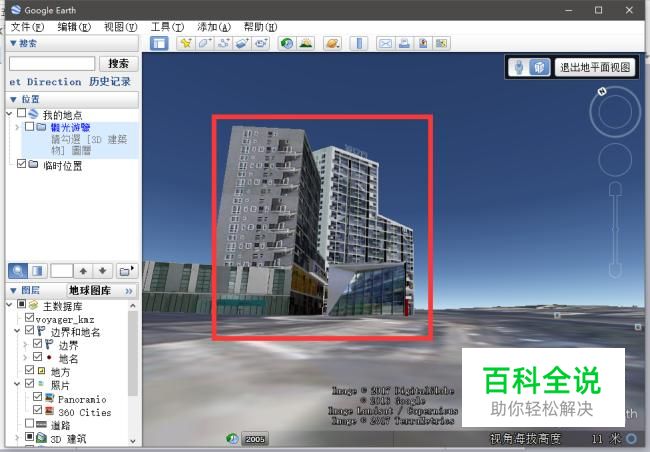Add a path from the toolbar
The height and width of the screenshot is (452, 650).
224,43
